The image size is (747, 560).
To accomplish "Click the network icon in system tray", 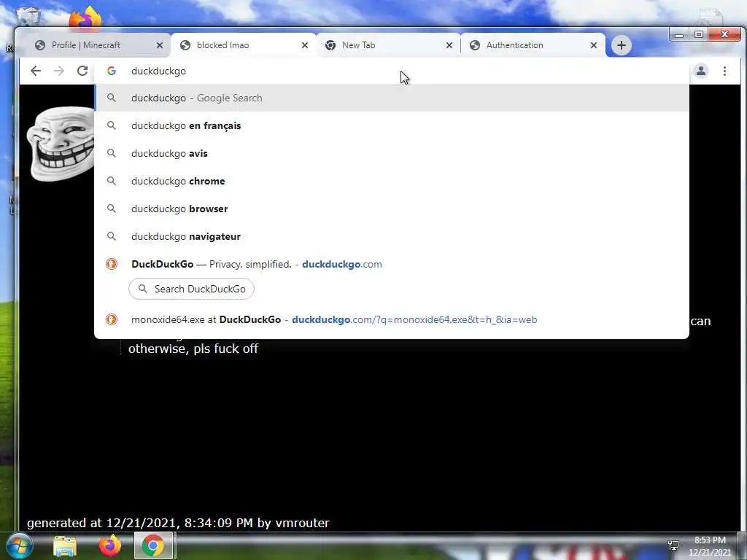I will coord(673,545).
